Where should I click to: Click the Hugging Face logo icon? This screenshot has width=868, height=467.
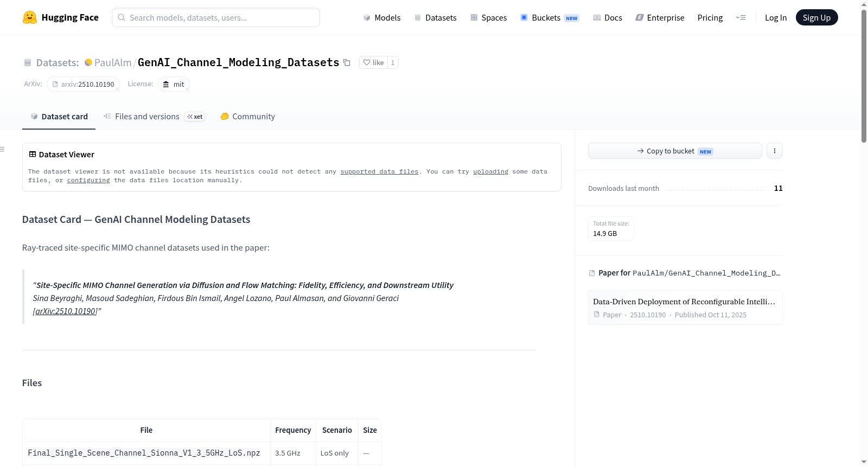coord(30,17)
